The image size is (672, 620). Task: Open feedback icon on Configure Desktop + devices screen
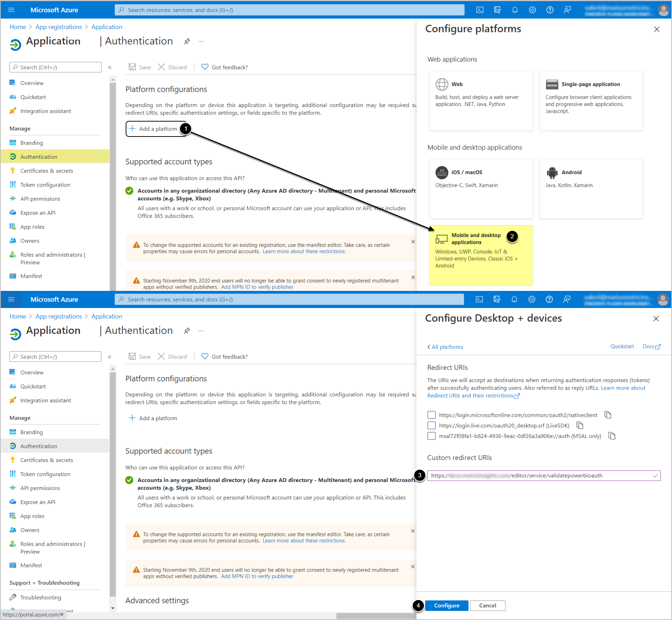coord(567,299)
